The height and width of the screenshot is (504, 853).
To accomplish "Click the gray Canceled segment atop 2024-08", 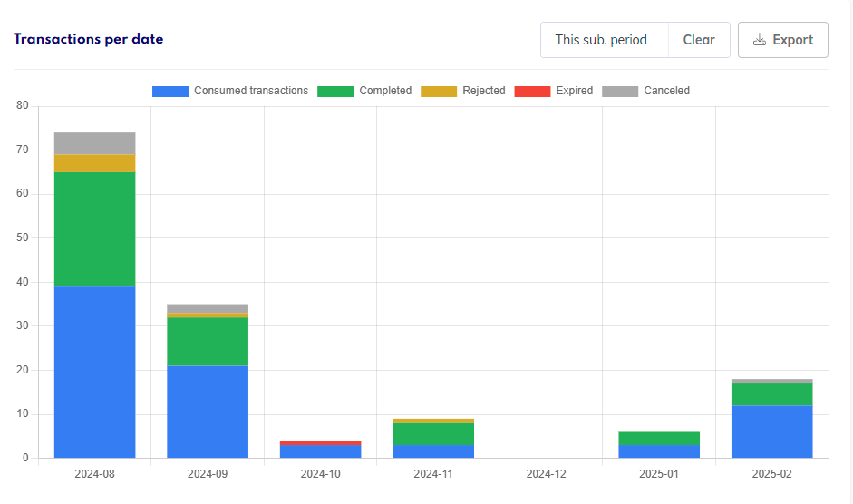I will point(94,143).
